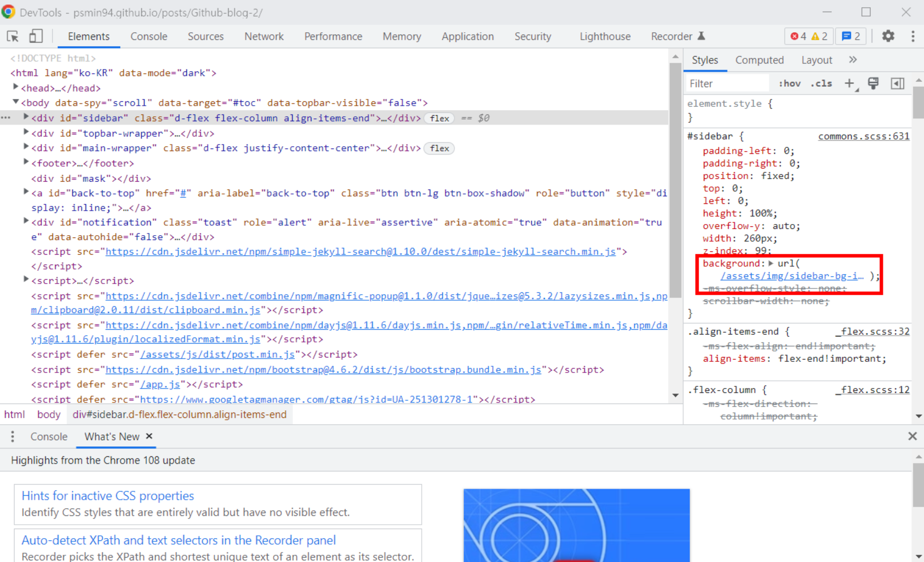
Task: Open the Application panel tab
Action: click(467, 36)
